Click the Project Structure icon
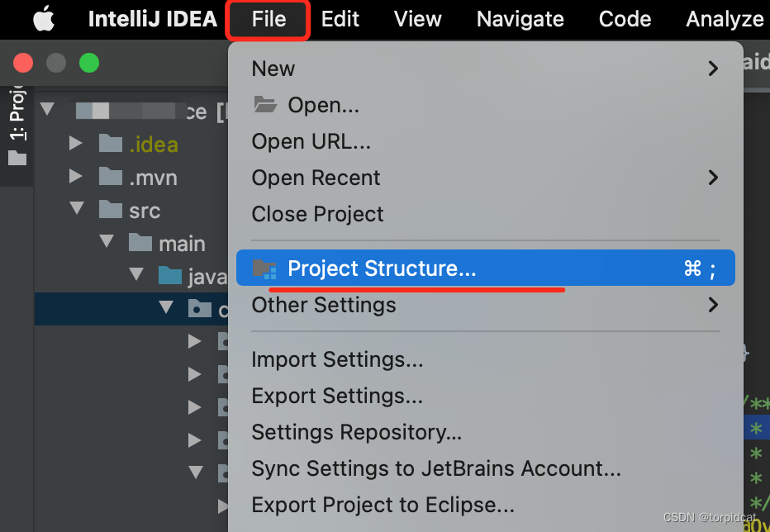Screen dimensions: 770x532 pos(264,269)
